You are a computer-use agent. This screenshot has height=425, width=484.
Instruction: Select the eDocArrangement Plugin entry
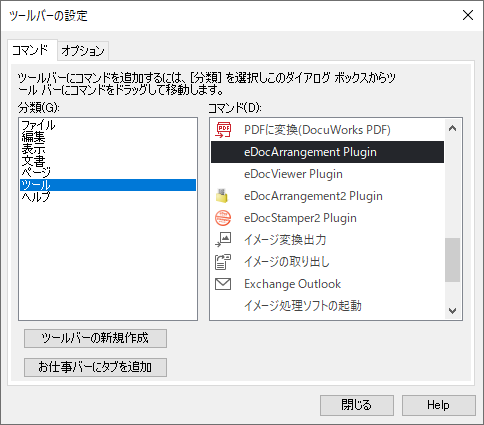coord(327,152)
